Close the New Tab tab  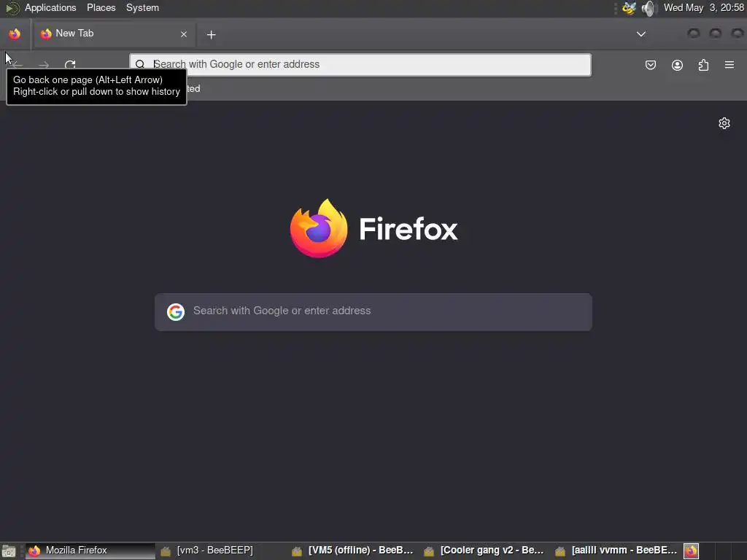pyautogui.click(x=184, y=34)
